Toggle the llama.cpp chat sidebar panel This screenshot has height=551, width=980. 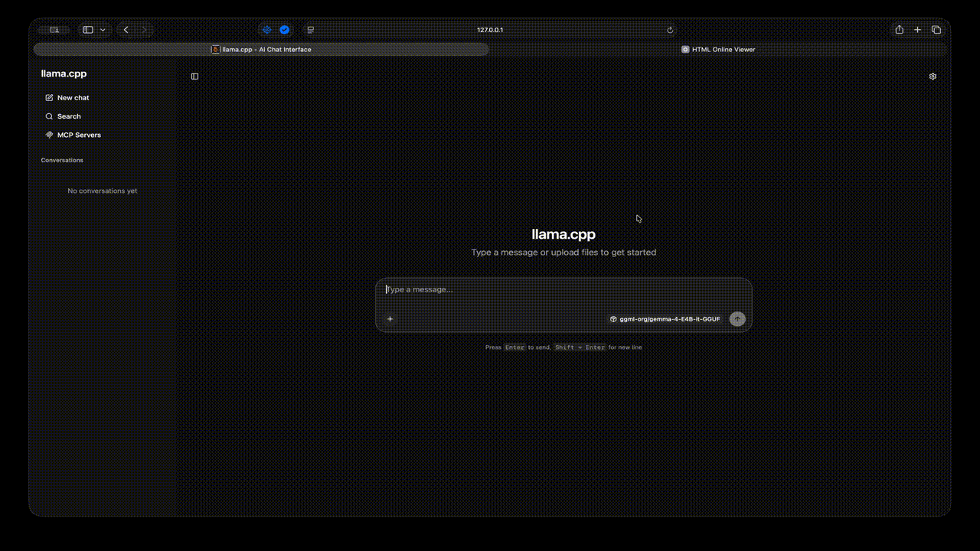pos(194,77)
